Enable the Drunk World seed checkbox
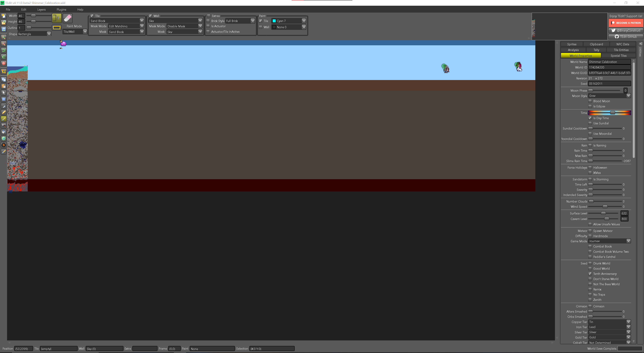The height and width of the screenshot is (353, 644). [590, 263]
